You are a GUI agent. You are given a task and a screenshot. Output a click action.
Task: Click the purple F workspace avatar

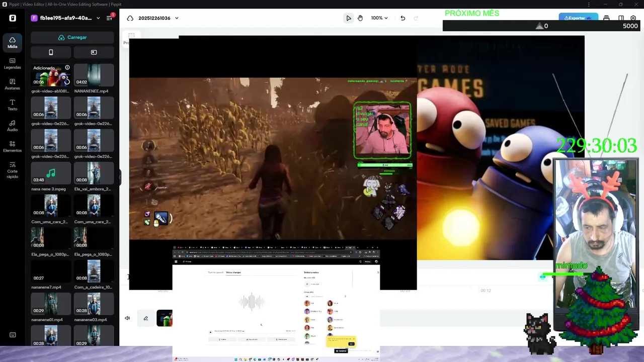(34, 18)
